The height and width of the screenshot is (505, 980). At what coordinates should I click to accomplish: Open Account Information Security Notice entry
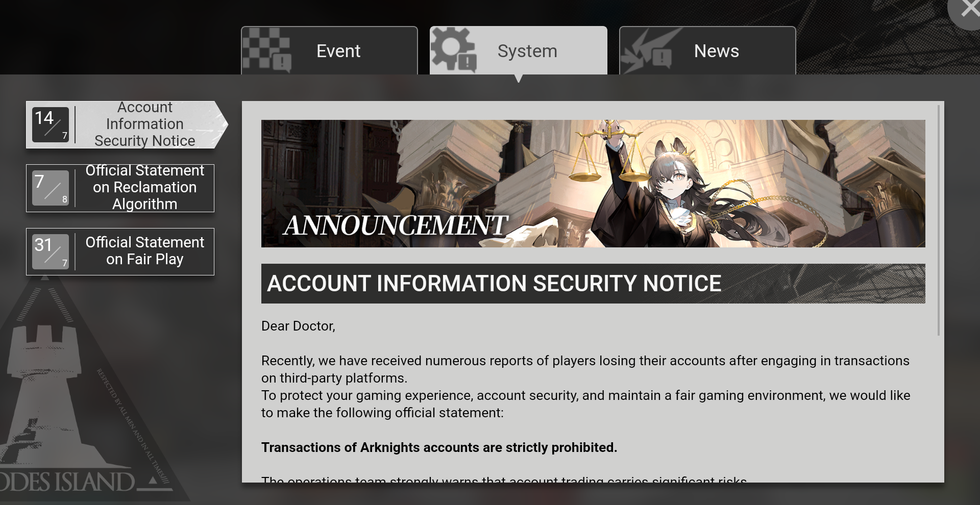pyautogui.click(x=127, y=124)
